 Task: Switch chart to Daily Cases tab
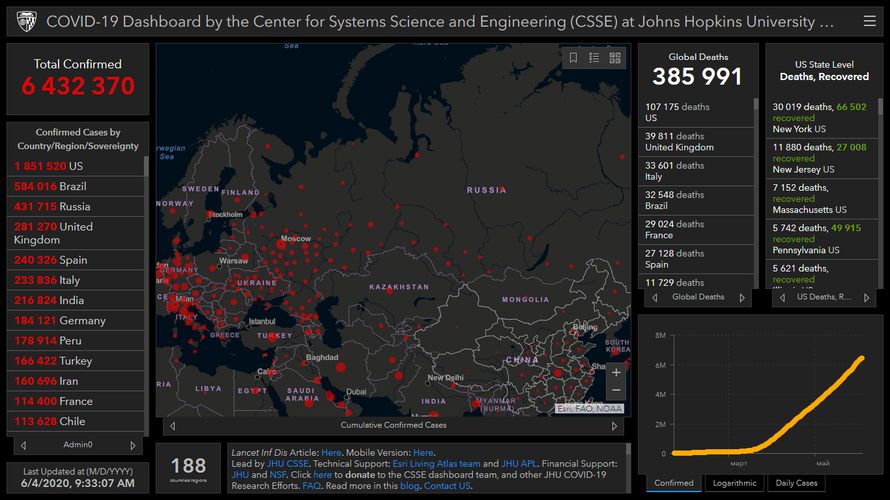(x=797, y=483)
